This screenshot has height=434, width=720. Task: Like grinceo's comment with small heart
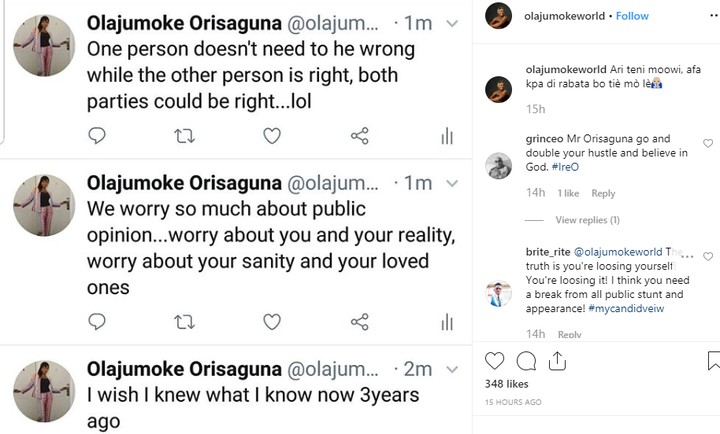[708, 144]
